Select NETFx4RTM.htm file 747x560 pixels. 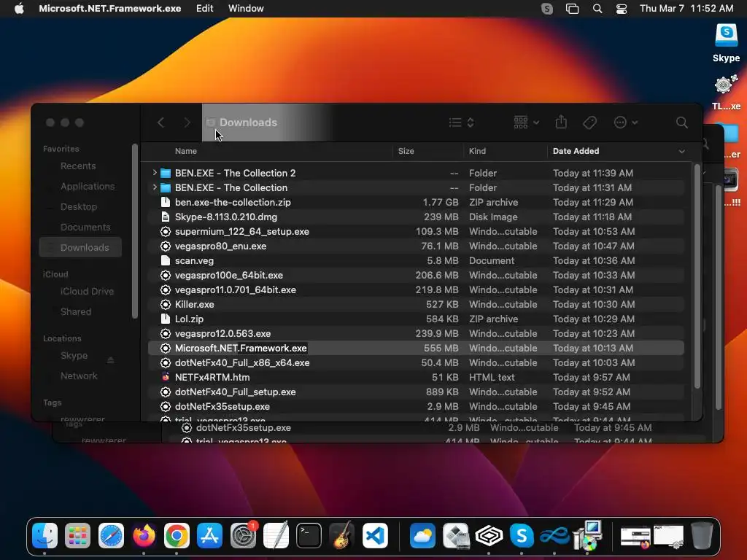pos(416,377)
